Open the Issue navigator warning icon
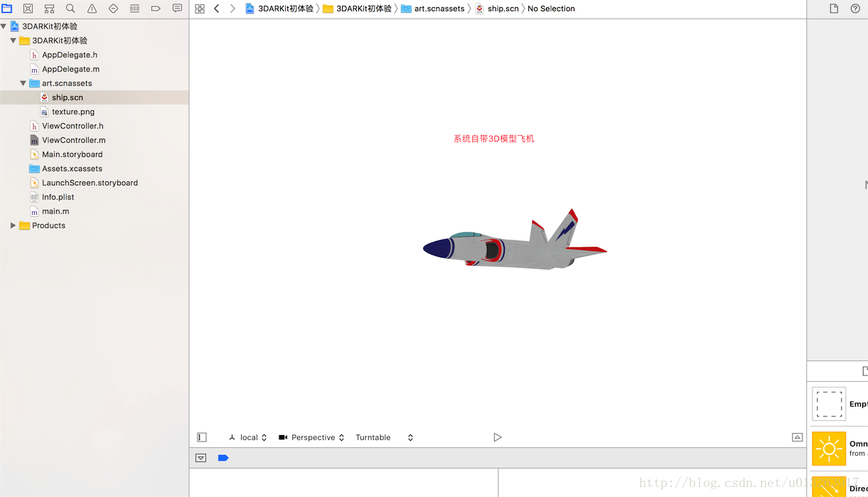The width and height of the screenshot is (868, 497). [92, 9]
